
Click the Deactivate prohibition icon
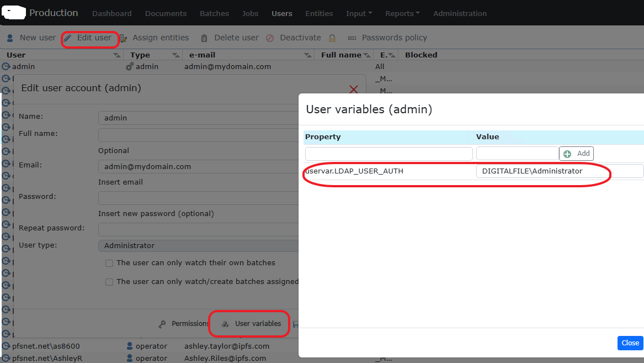(x=270, y=38)
